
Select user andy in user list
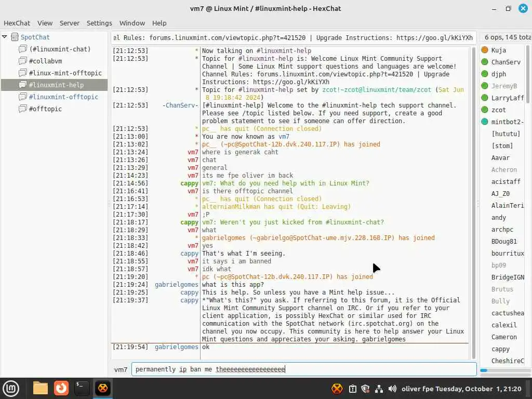(498, 218)
